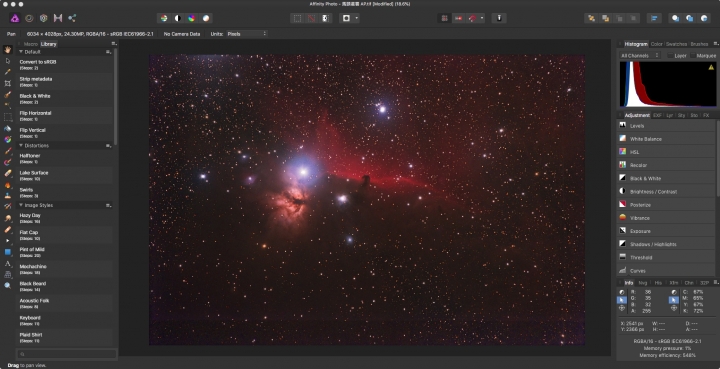The height and width of the screenshot is (369, 720).
Task: Apply Auto Contrast from the toolbar
Action: point(178,18)
